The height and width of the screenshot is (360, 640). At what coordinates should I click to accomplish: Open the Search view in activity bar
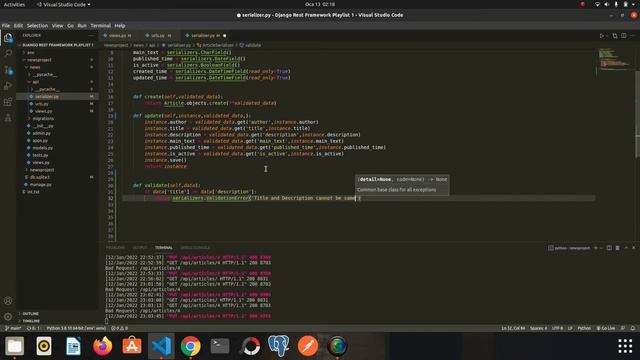pyautogui.click(x=8, y=53)
